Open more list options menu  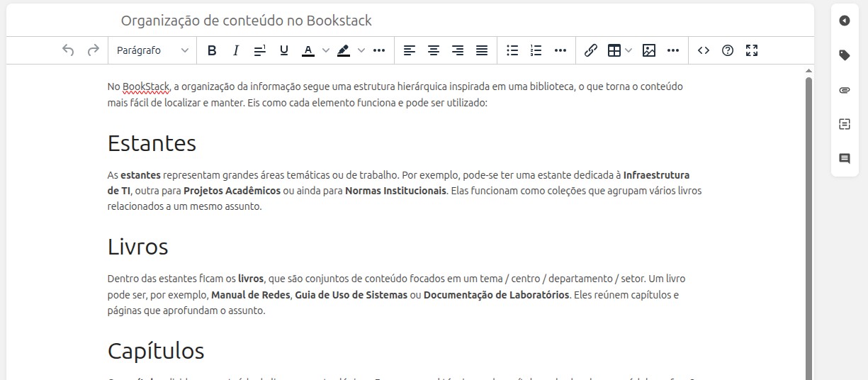(x=560, y=50)
